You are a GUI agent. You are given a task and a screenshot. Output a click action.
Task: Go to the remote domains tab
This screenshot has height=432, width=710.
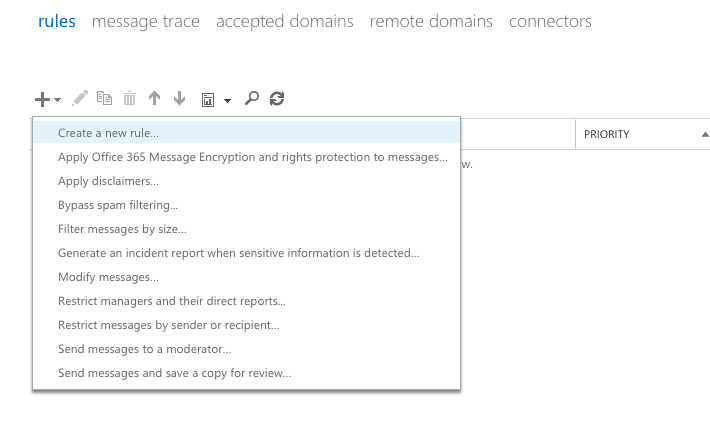coord(430,21)
